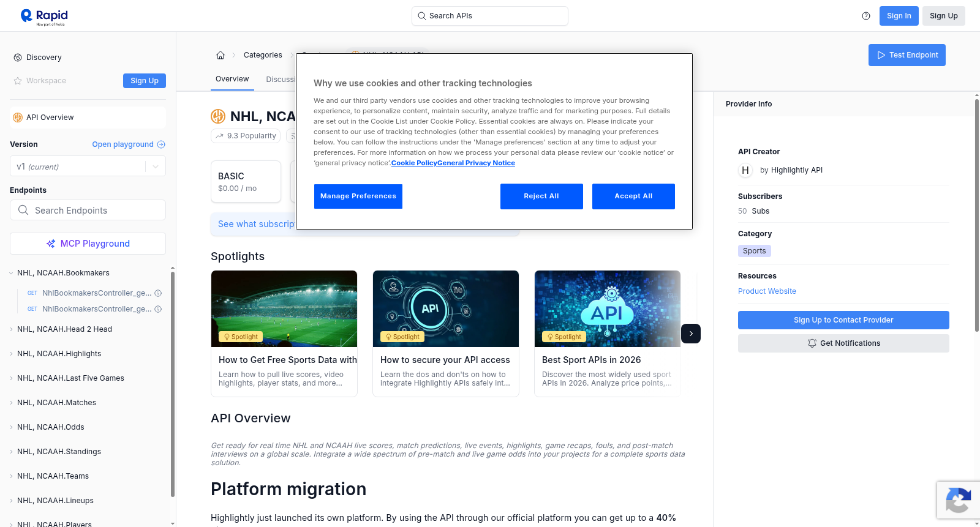Open the Cookie Policy link
The image size is (980, 527).
(414, 163)
